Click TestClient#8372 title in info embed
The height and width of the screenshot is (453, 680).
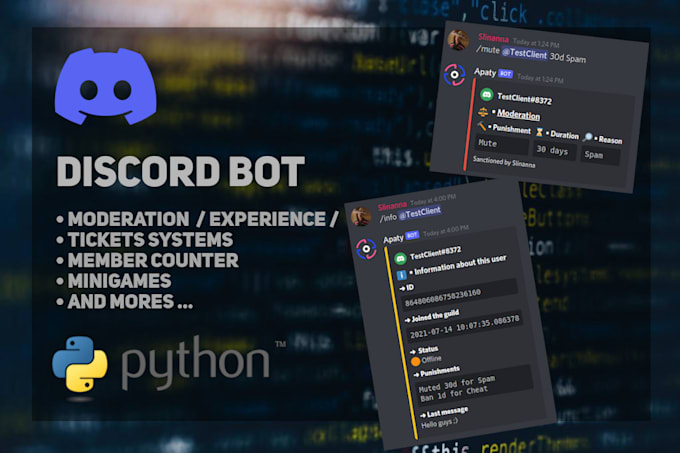click(x=435, y=253)
